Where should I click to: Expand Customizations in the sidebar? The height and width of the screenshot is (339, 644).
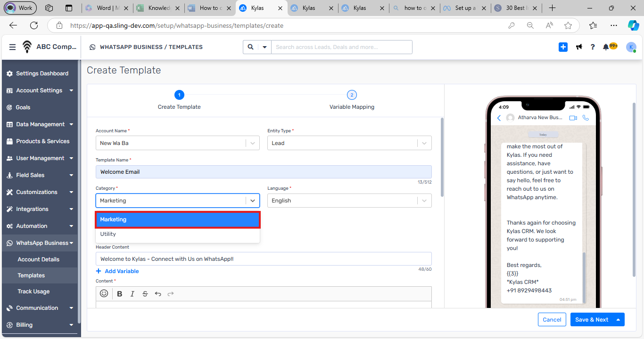[x=41, y=192]
